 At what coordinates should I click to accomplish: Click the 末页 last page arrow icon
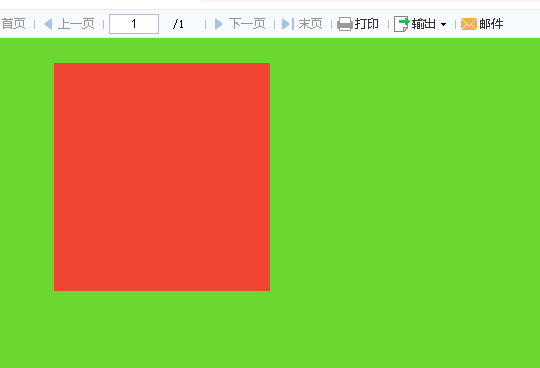(288, 24)
